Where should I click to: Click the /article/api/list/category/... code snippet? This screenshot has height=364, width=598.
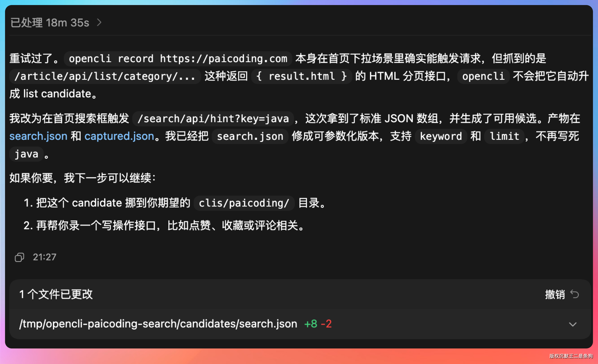click(105, 76)
